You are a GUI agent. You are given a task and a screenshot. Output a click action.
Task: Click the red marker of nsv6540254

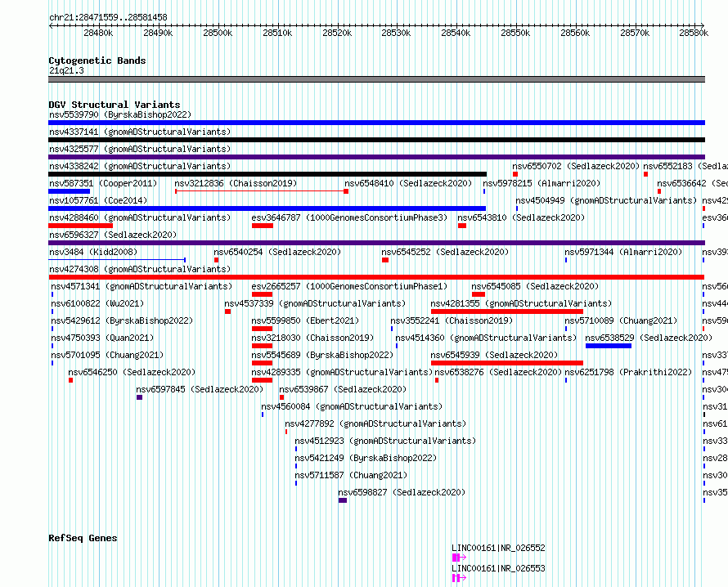tap(217, 260)
